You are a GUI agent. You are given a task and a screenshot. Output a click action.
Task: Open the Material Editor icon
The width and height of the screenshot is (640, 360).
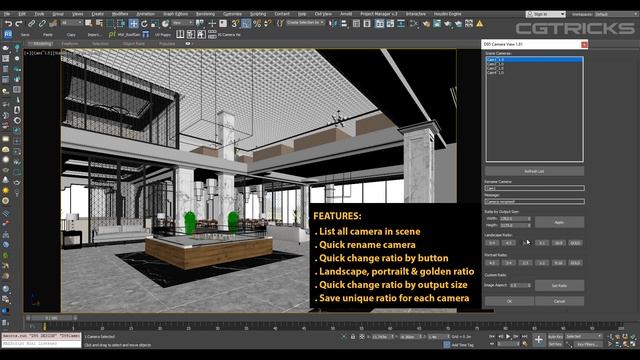click(x=414, y=24)
